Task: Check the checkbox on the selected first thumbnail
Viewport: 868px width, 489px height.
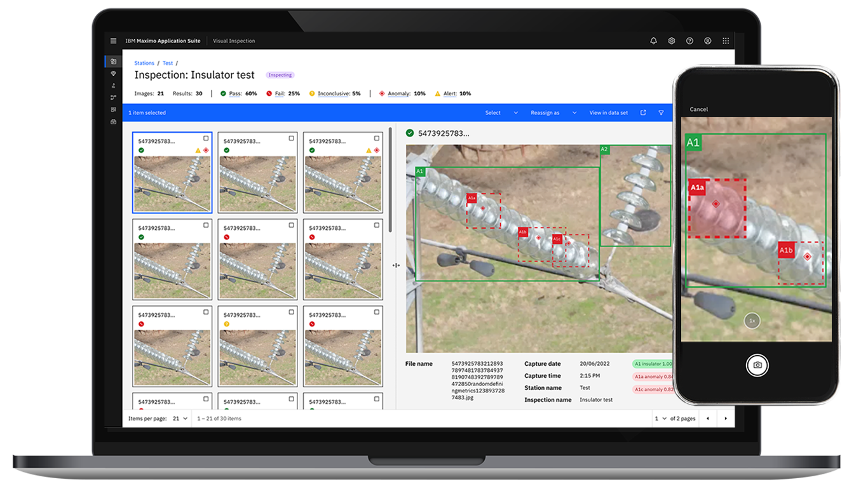Action: [x=205, y=138]
